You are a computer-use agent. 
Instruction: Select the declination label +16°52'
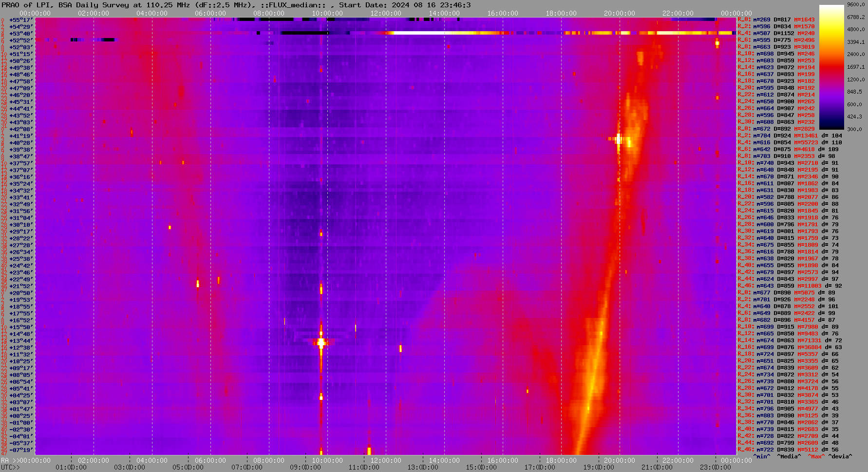click(21, 320)
